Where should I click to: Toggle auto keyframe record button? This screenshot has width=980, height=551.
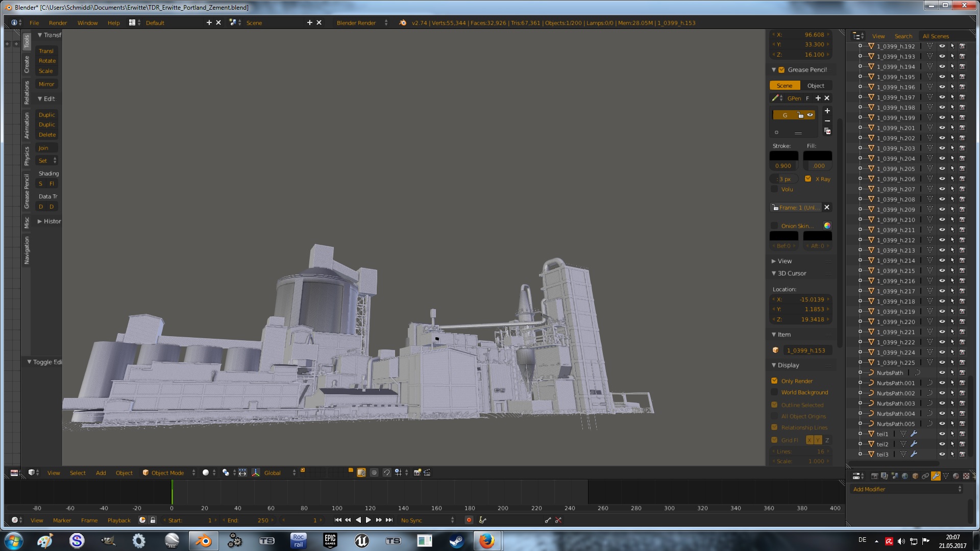469,520
